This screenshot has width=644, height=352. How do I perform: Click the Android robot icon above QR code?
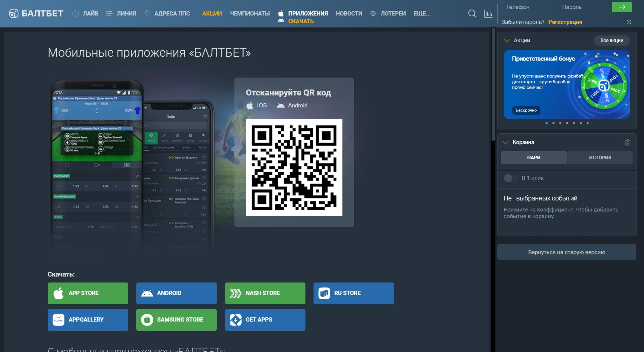pos(281,106)
